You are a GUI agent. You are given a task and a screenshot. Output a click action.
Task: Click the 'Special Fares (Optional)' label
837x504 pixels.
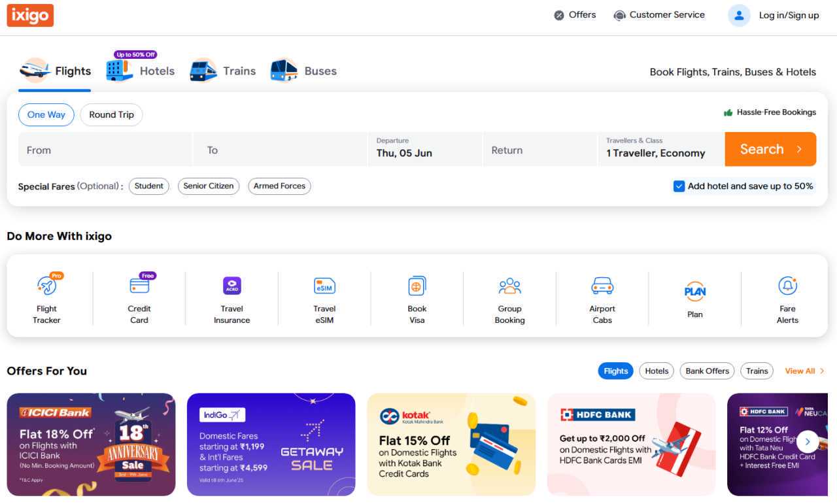(x=70, y=186)
